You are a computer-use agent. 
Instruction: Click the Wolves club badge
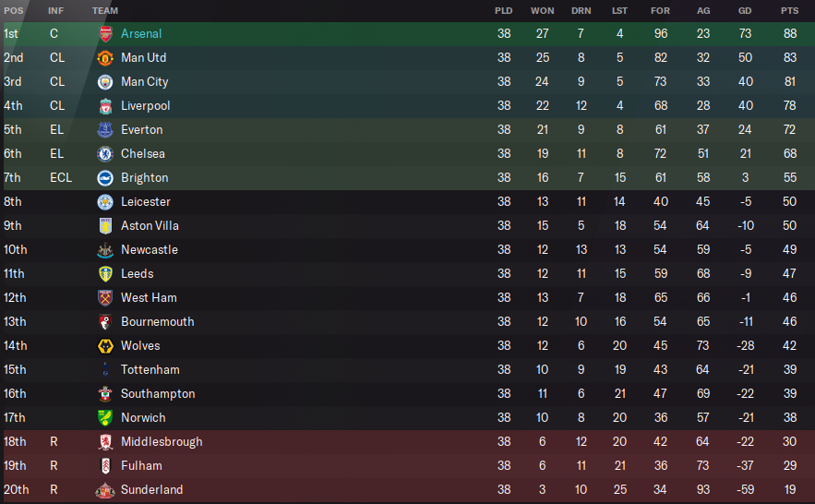tap(105, 346)
